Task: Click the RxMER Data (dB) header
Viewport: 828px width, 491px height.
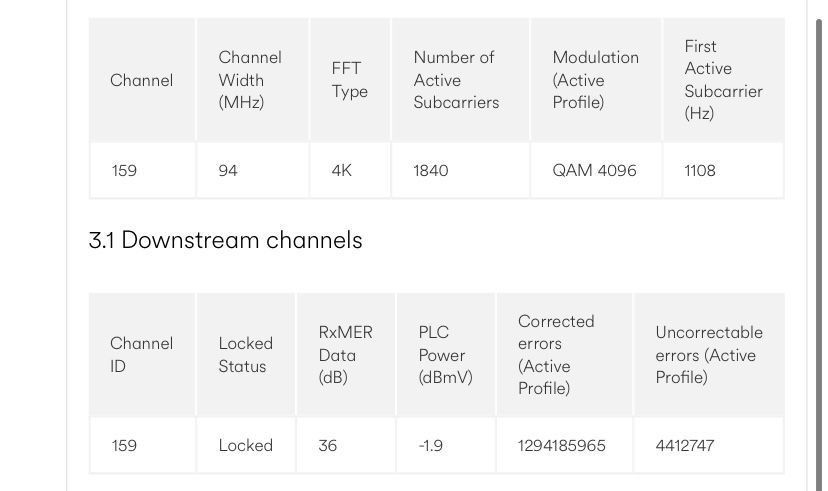Action: click(345, 355)
